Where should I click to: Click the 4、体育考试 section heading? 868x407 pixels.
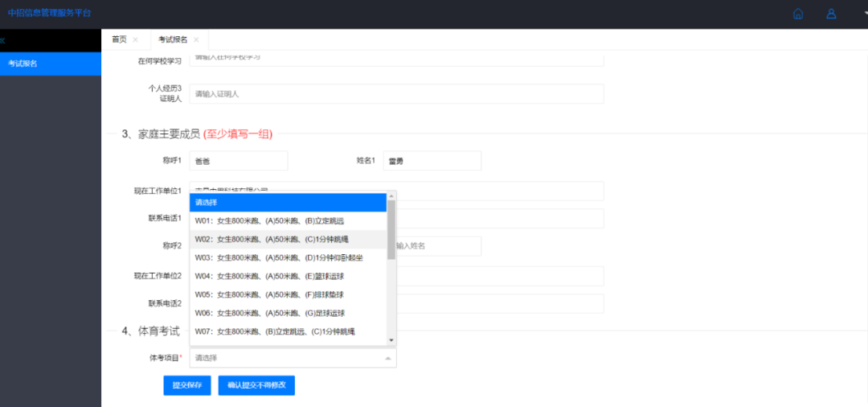150,331
